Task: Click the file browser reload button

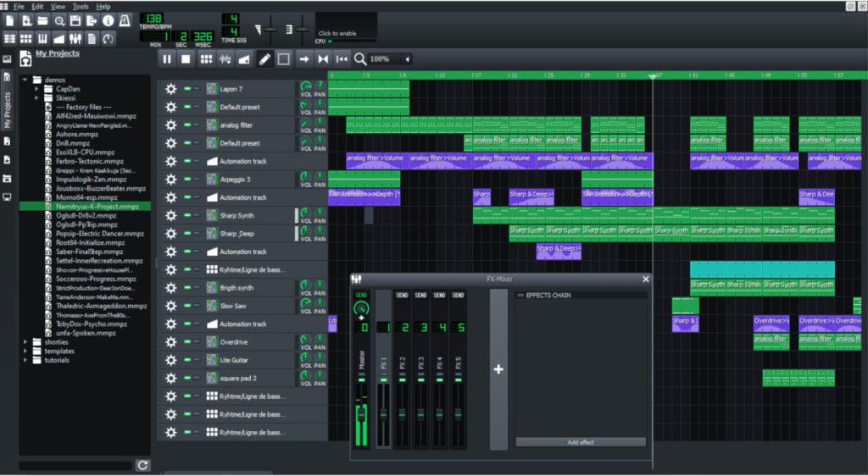Action: click(142, 466)
